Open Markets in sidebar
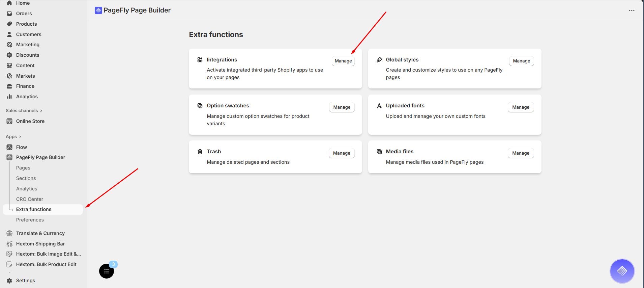This screenshot has width=644, height=288. [x=26, y=76]
